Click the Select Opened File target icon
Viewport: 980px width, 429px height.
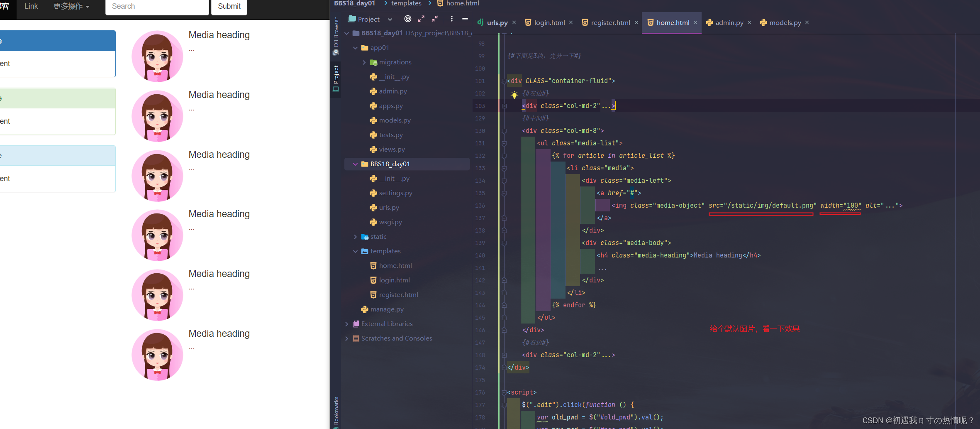[408, 19]
